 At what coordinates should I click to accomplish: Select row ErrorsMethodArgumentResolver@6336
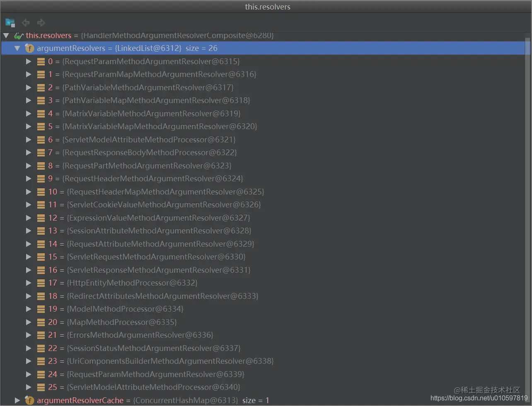coord(263,335)
